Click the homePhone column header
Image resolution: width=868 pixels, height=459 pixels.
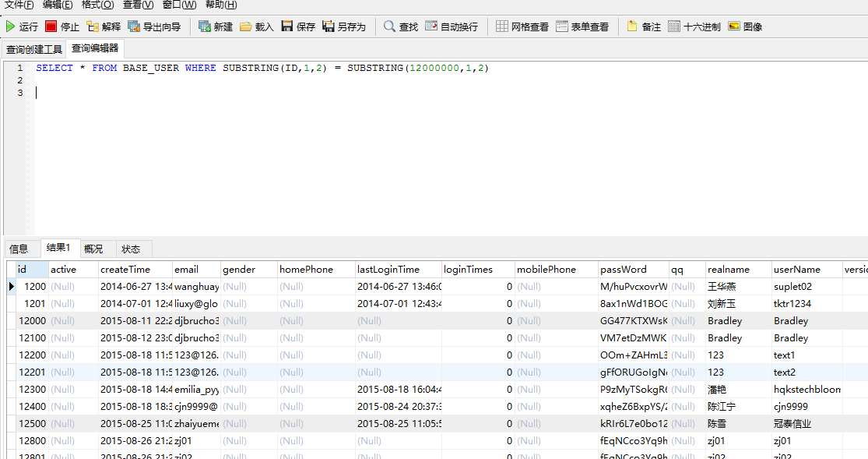click(x=316, y=270)
